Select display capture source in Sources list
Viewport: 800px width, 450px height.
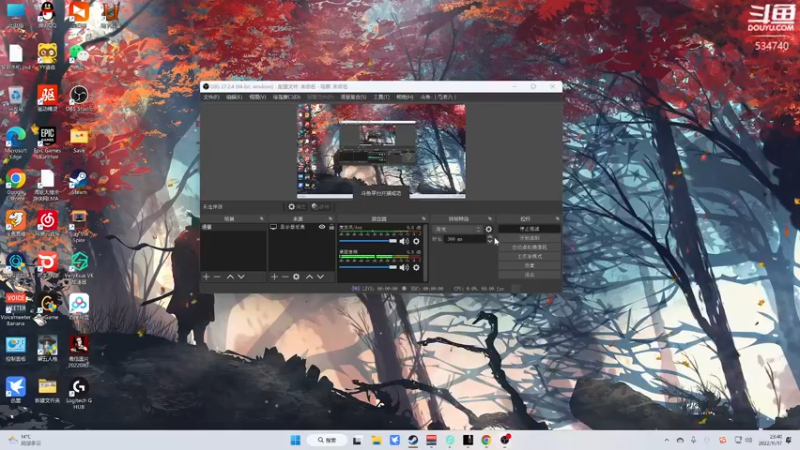click(302, 227)
